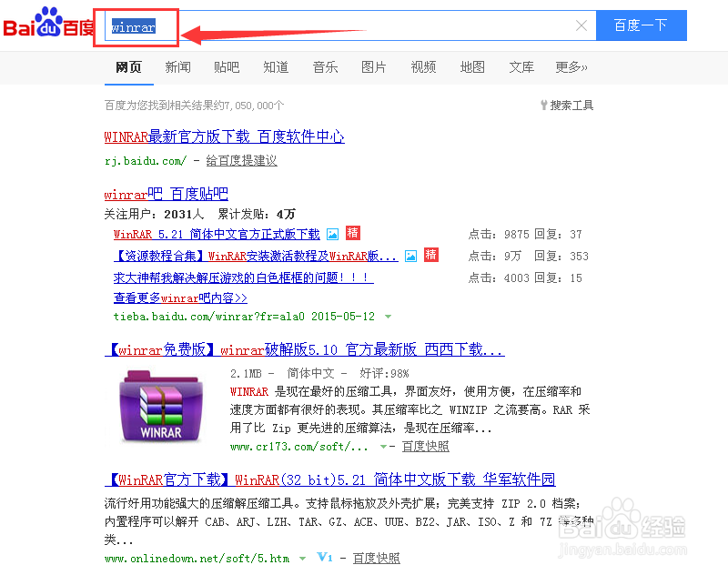
Task: Go to the 知道 tab
Action: point(276,67)
